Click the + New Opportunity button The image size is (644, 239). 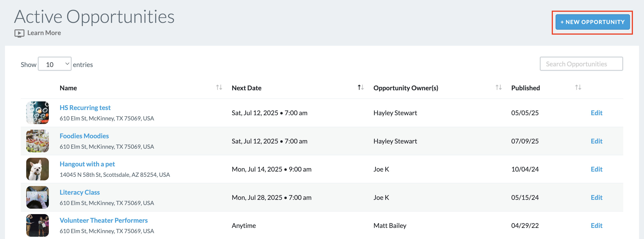592,22
